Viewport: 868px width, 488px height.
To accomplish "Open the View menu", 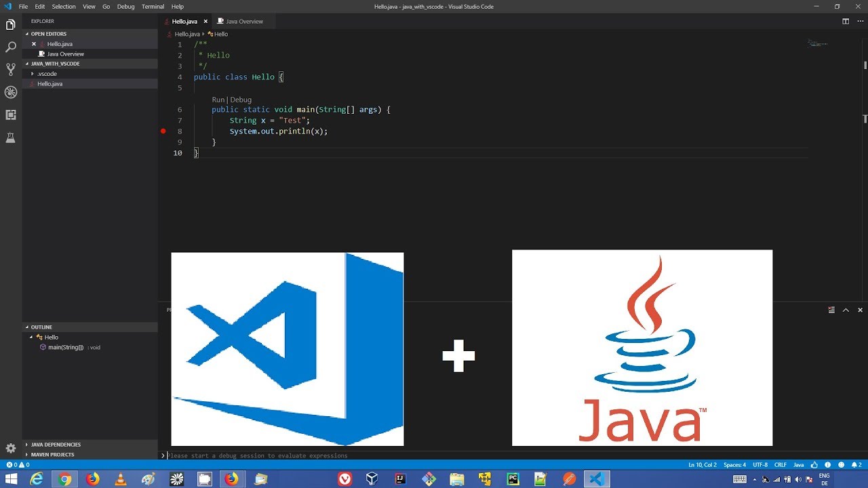I will click(89, 7).
